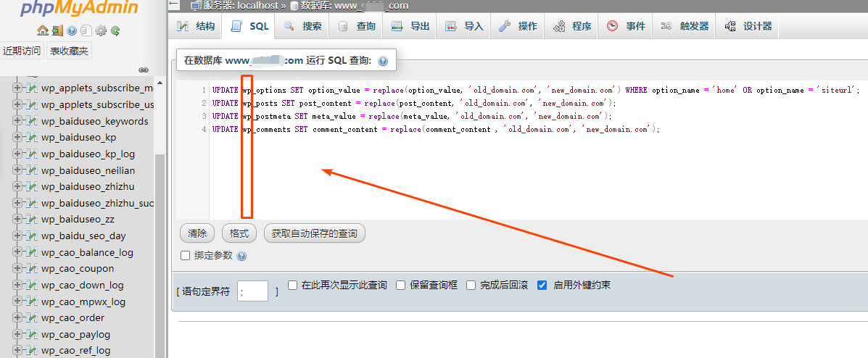Screen dimensions: 868x358
Task: Click the 近期访问 button
Action: pyautogui.click(x=22, y=51)
